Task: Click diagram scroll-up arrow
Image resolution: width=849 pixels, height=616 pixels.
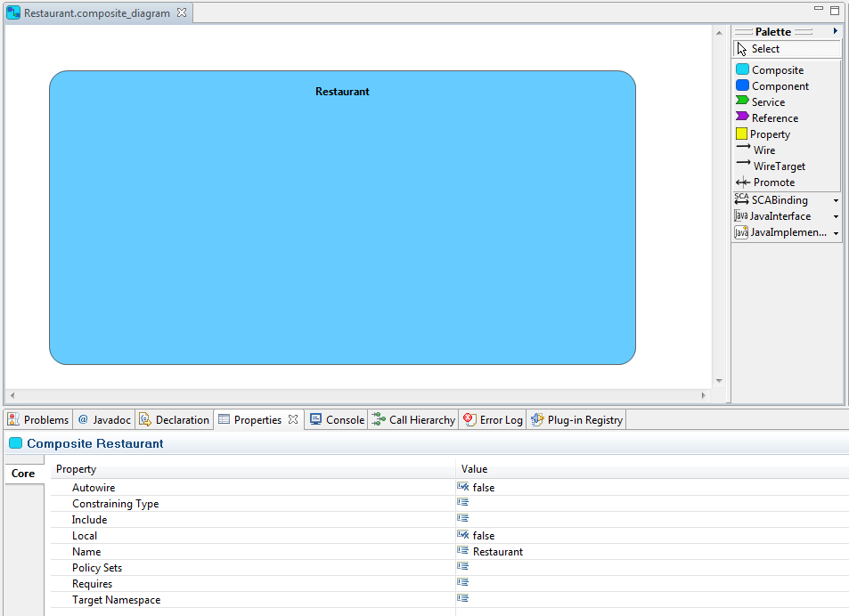Action: [719, 33]
